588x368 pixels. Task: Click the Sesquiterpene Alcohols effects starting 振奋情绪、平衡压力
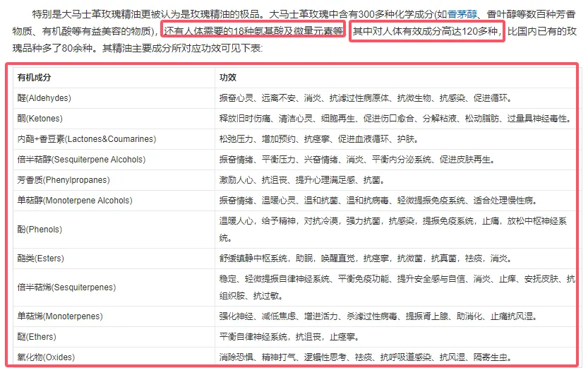click(x=357, y=160)
